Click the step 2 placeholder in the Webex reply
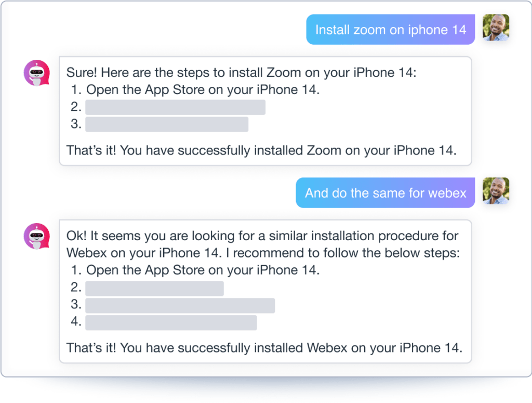 point(154,288)
